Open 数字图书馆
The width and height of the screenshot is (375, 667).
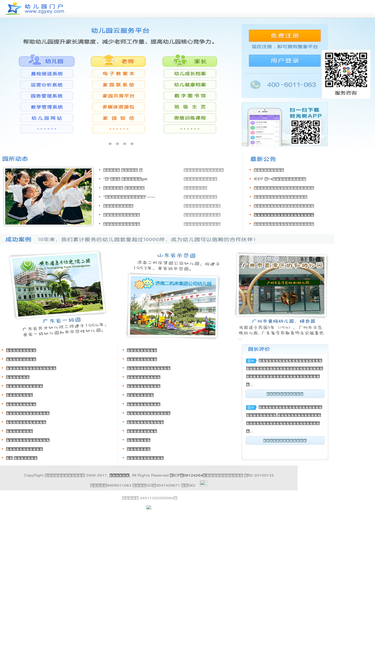pos(190,96)
